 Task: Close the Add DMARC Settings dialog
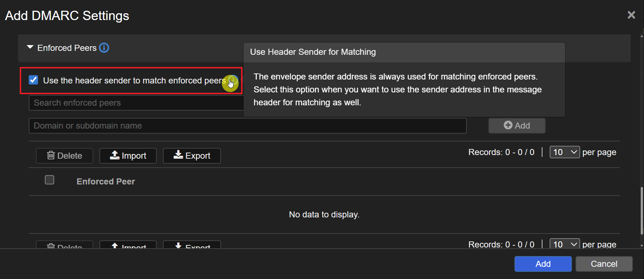point(631,15)
